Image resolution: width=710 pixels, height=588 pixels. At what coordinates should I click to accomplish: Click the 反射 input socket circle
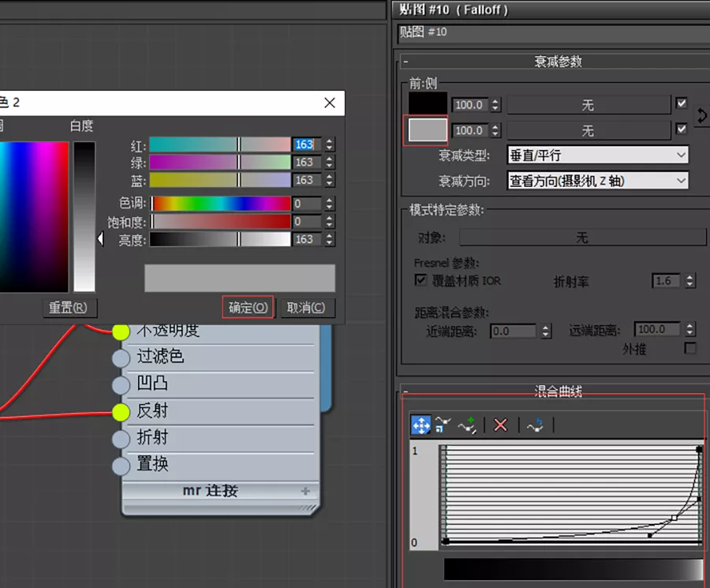click(x=121, y=411)
